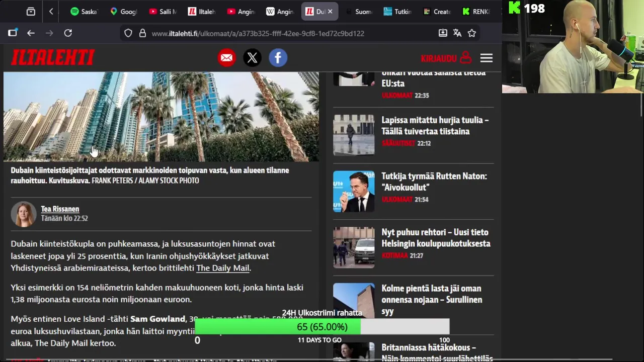This screenshot has height=362, width=644.
Task: Open 'Tutkija tyrmää Rutten Naton' headline
Action: tap(434, 182)
